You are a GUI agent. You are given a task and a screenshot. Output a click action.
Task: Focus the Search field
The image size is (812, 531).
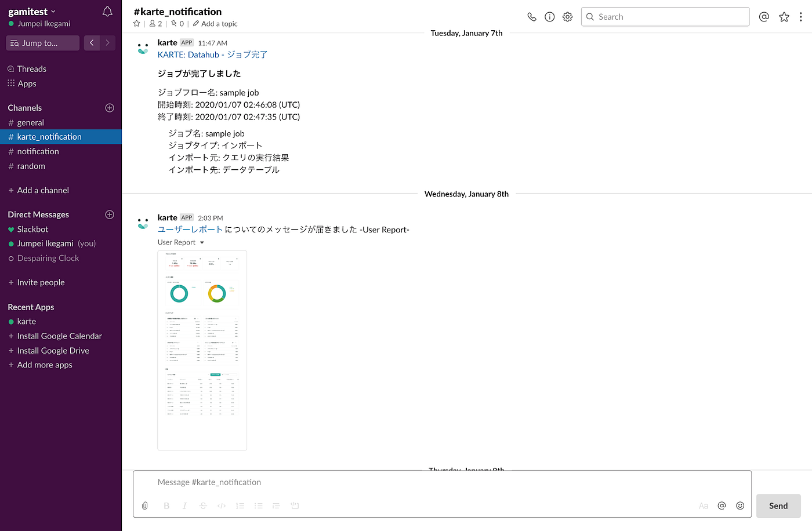[665, 17]
